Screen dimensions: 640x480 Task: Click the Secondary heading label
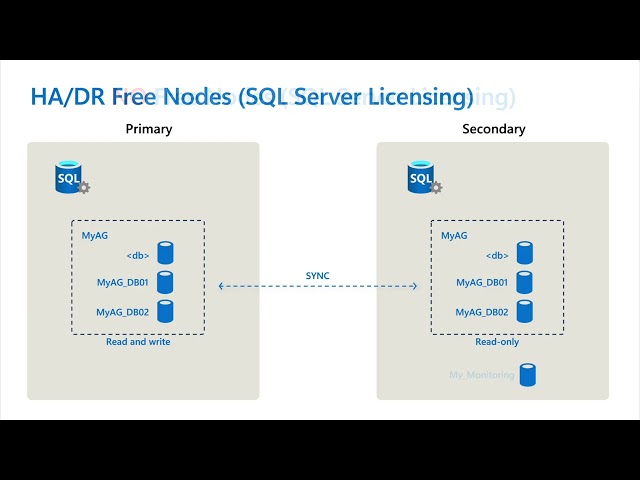coord(493,129)
